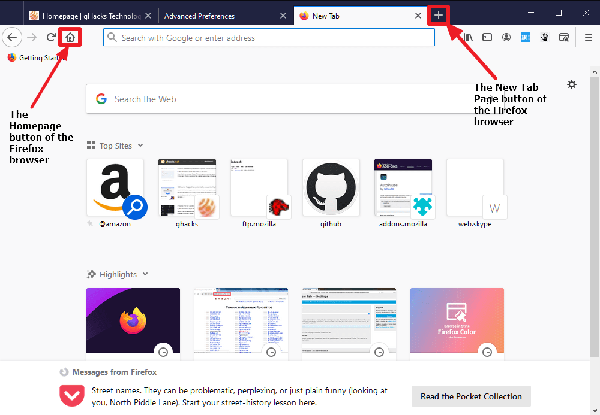Switch to the Advanced Preferences tab
The width and height of the screenshot is (600, 415).
coord(226,16)
